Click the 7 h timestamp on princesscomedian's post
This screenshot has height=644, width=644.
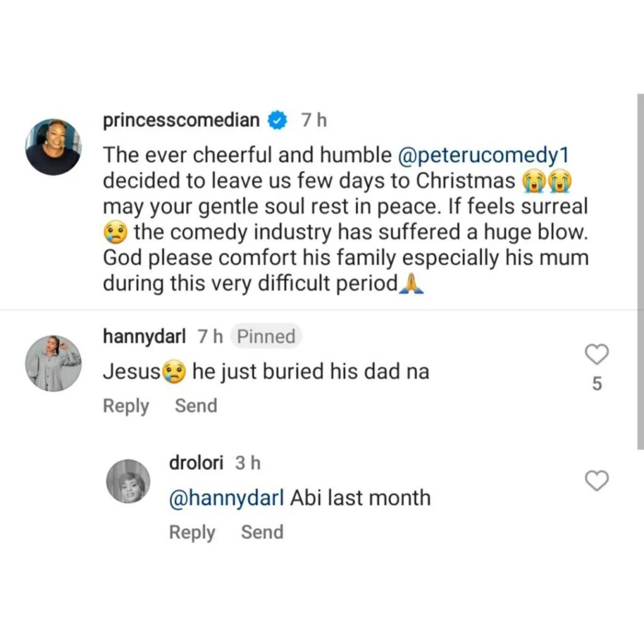(313, 120)
